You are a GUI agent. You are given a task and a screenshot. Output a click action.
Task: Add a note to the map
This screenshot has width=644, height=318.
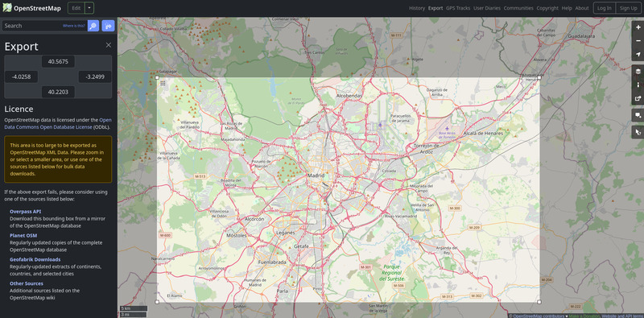pyautogui.click(x=638, y=115)
